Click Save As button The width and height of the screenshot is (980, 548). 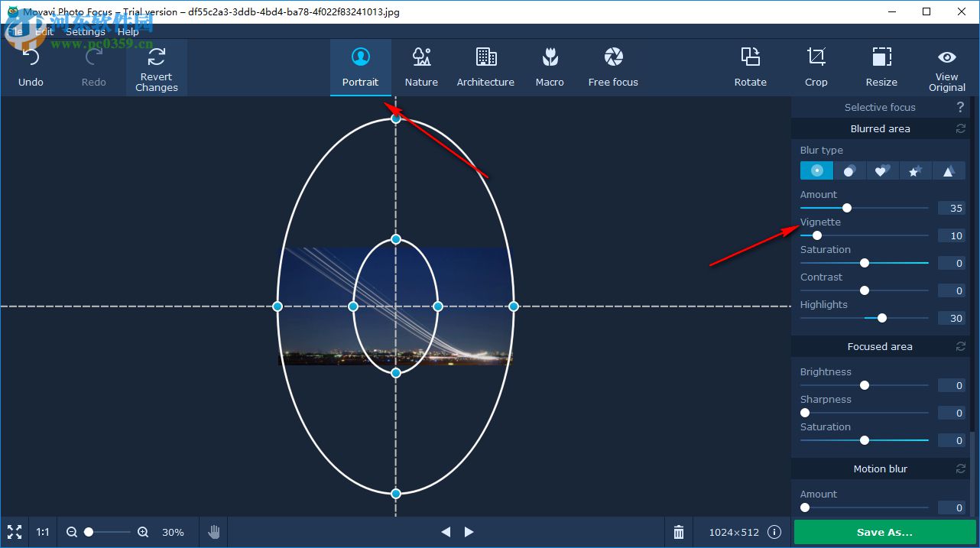(x=884, y=532)
